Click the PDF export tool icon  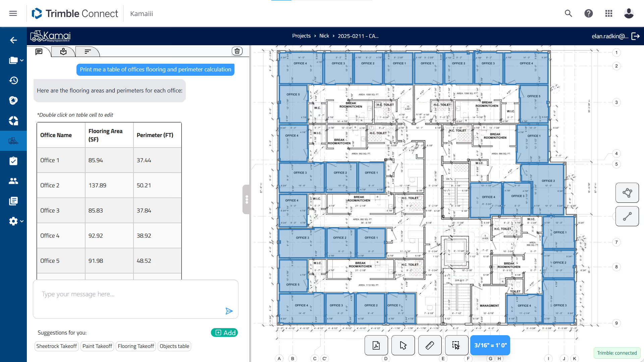[x=376, y=345]
